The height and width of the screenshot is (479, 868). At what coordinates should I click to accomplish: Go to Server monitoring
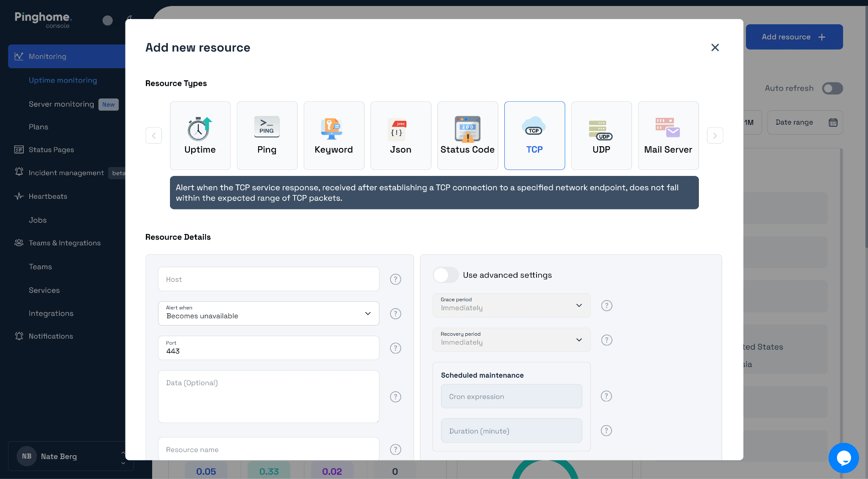pos(61,104)
